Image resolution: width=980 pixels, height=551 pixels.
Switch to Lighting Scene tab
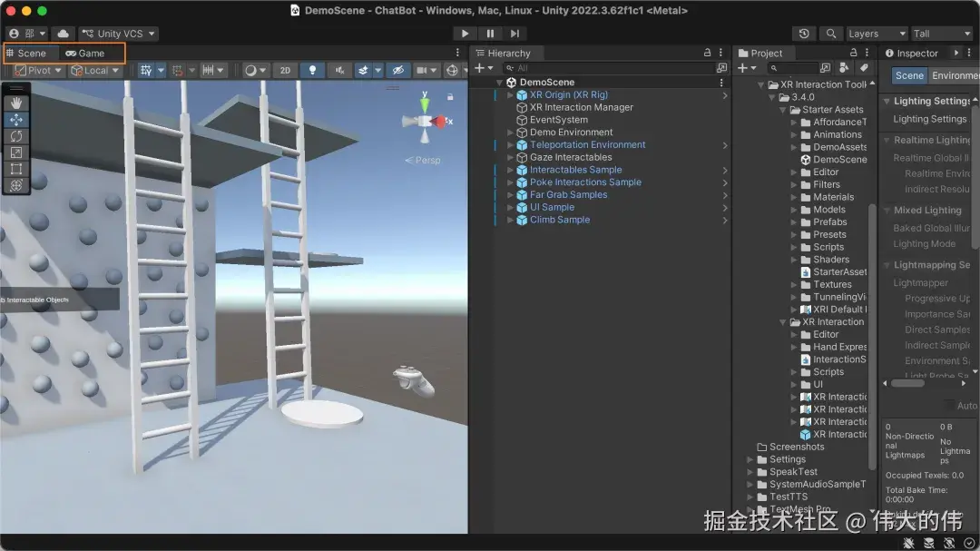[909, 75]
